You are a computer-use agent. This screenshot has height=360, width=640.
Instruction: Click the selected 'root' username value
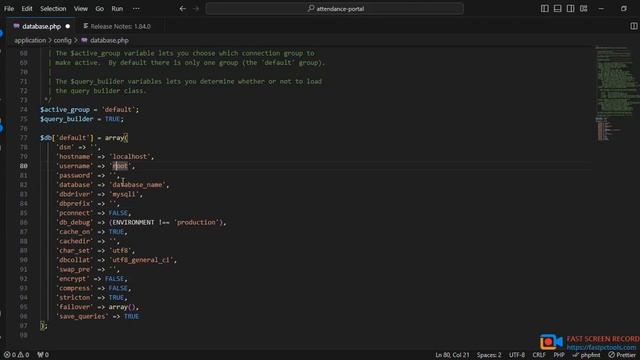120,166
